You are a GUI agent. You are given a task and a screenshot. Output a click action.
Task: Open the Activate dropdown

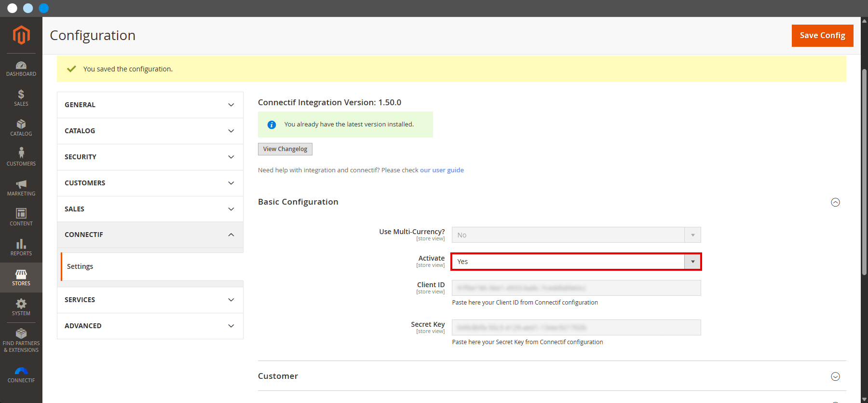[x=576, y=262]
